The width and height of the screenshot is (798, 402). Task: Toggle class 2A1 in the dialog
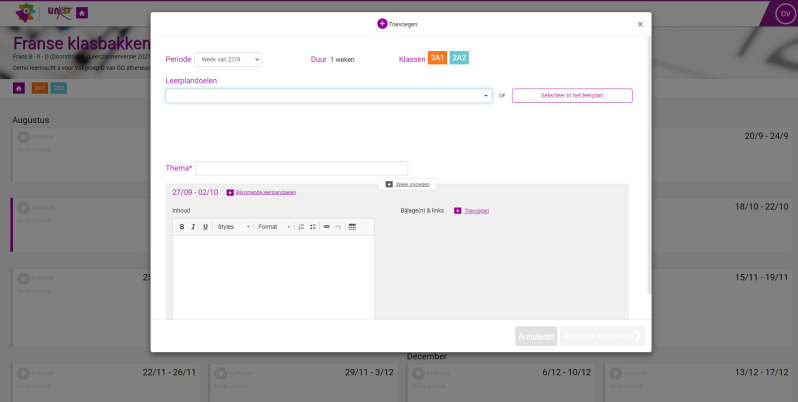point(438,58)
